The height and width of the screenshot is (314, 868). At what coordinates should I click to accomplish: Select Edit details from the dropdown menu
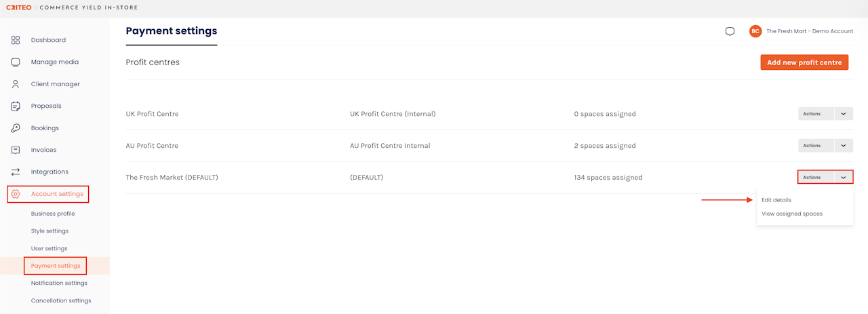[776, 200]
